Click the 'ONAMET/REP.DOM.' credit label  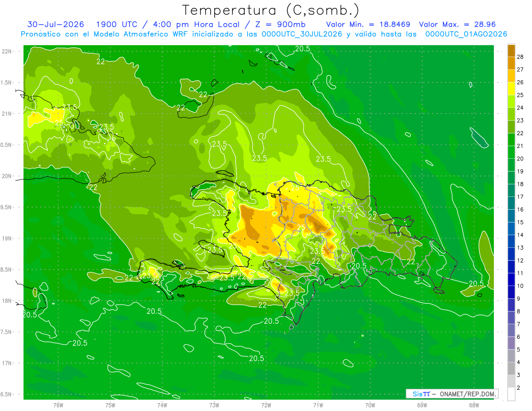coord(468,394)
